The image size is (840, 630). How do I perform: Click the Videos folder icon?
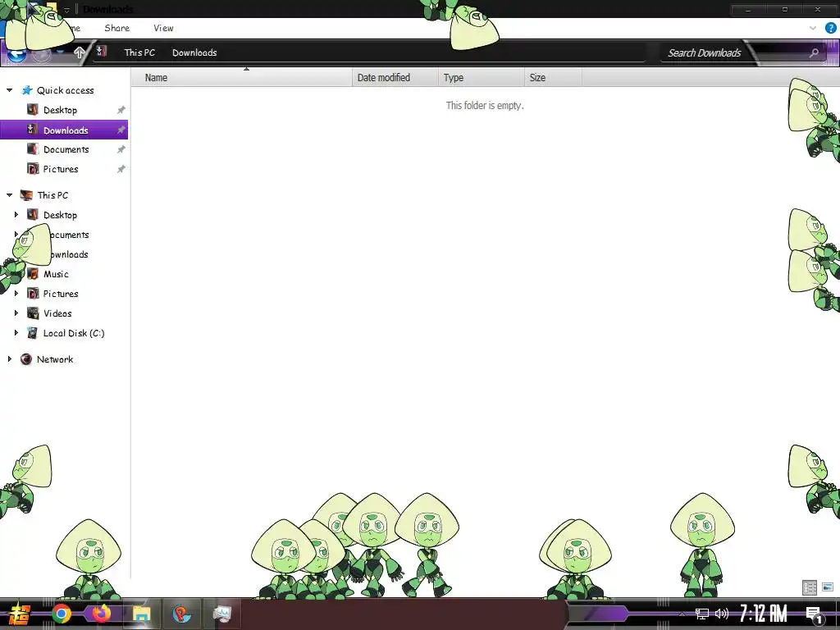(x=33, y=313)
